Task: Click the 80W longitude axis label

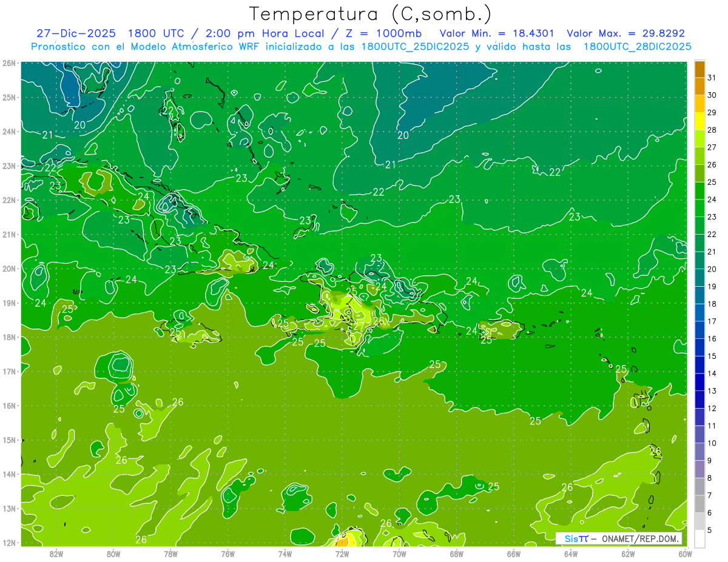Action: pyautogui.click(x=113, y=554)
